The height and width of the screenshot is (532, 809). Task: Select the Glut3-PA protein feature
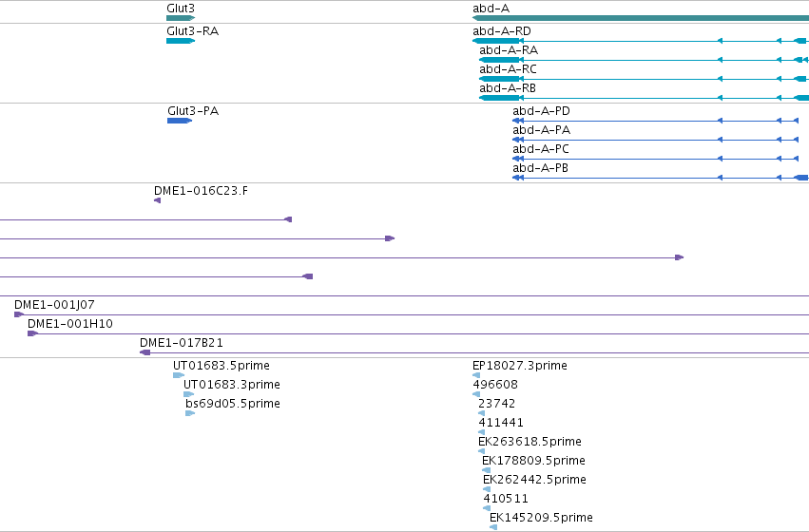coord(180,121)
